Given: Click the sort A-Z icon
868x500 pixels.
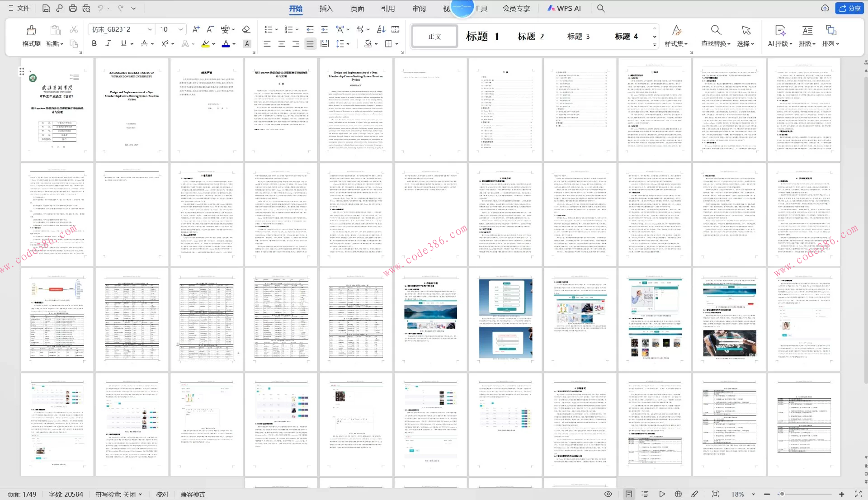Looking at the screenshot, I should (381, 29).
